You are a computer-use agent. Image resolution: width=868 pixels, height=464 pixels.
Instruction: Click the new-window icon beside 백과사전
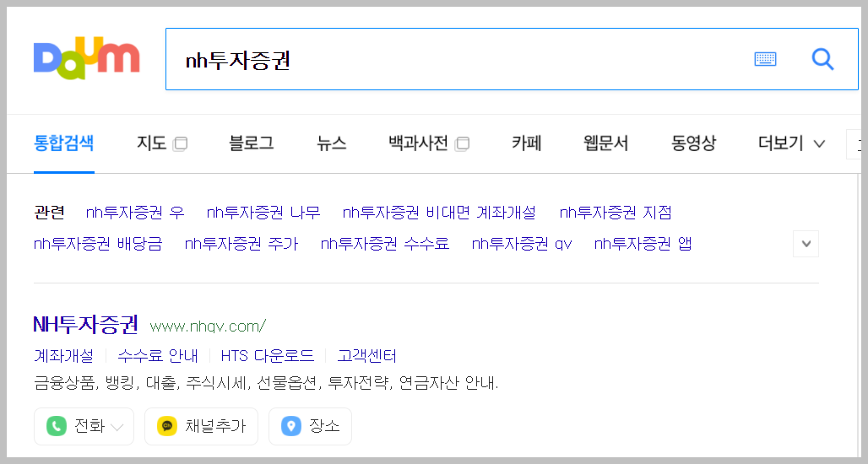[x=462, y=143]
